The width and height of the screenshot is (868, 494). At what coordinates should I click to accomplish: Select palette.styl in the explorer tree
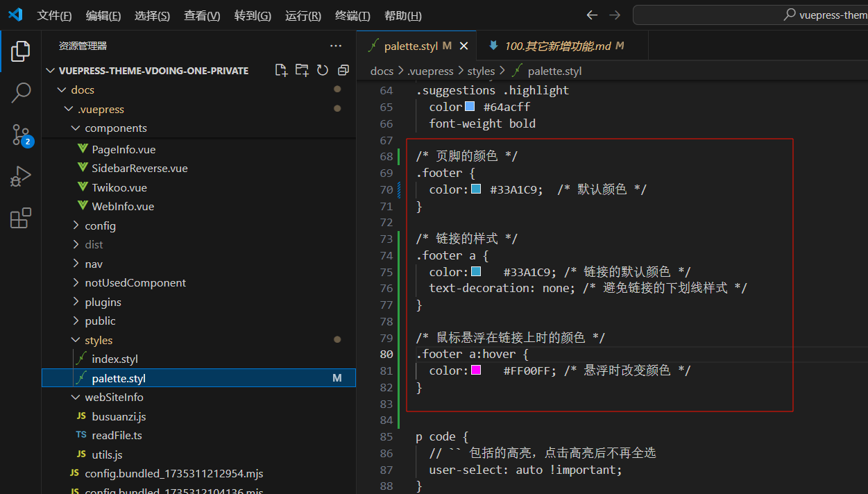(198, 378)
